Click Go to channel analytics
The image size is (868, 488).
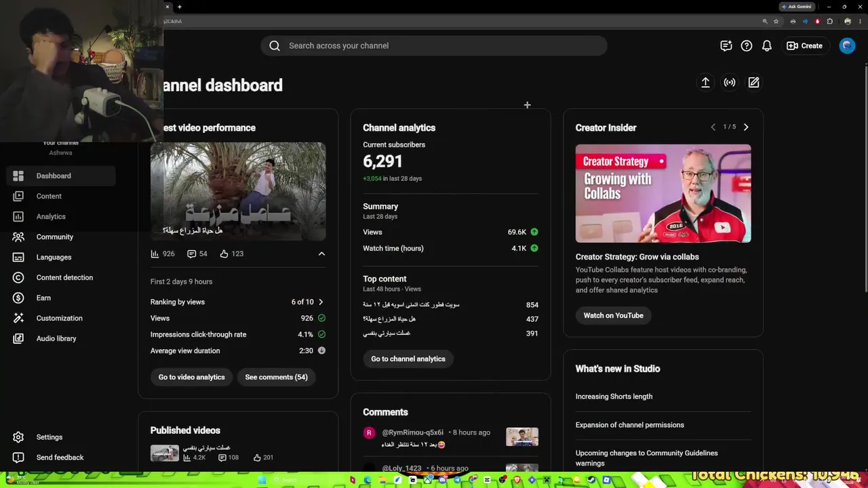coord(408,359)
